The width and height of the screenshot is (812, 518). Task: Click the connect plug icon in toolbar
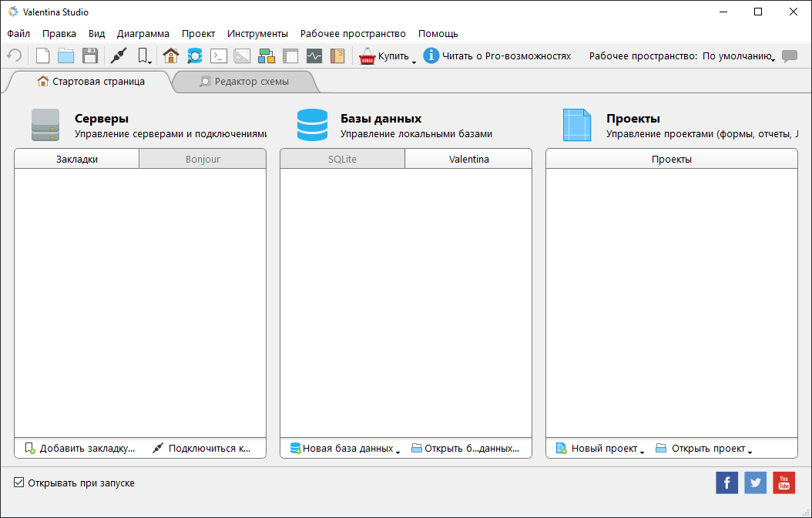[118, 55]
